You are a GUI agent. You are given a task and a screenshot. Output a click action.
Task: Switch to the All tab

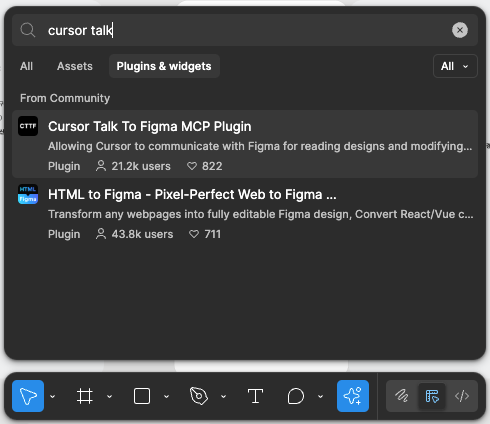tap(26, 66)
